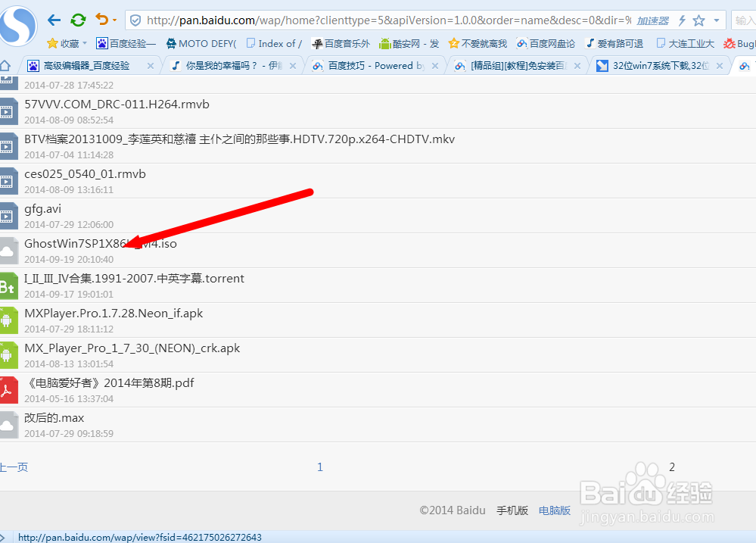Screen dimensions: 756x543
Task: Switch to the 高级编辑器_百度经验 tab
Action: click(x=86, y=66)
